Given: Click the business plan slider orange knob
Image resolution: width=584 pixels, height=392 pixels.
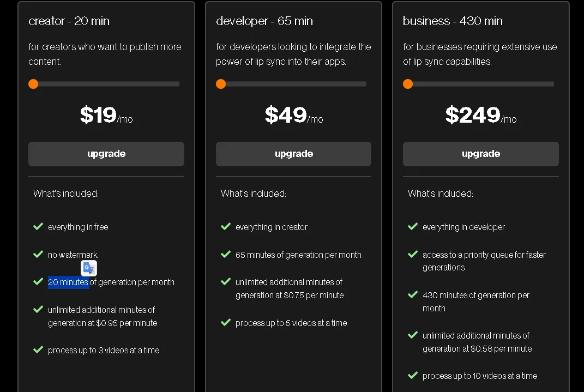Looking at the screenshot, I should click(408, 84).
